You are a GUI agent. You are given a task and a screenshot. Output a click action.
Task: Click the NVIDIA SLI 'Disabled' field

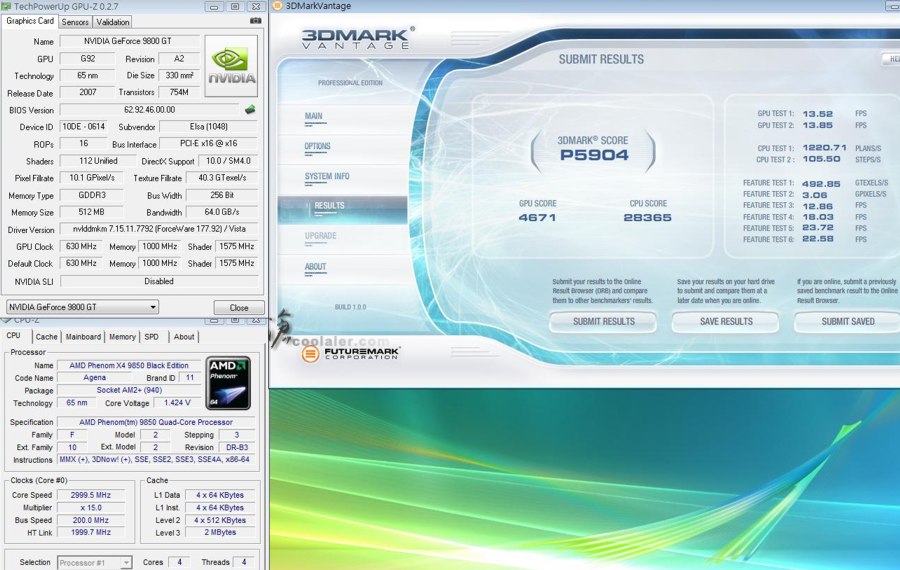pos(159,281)
